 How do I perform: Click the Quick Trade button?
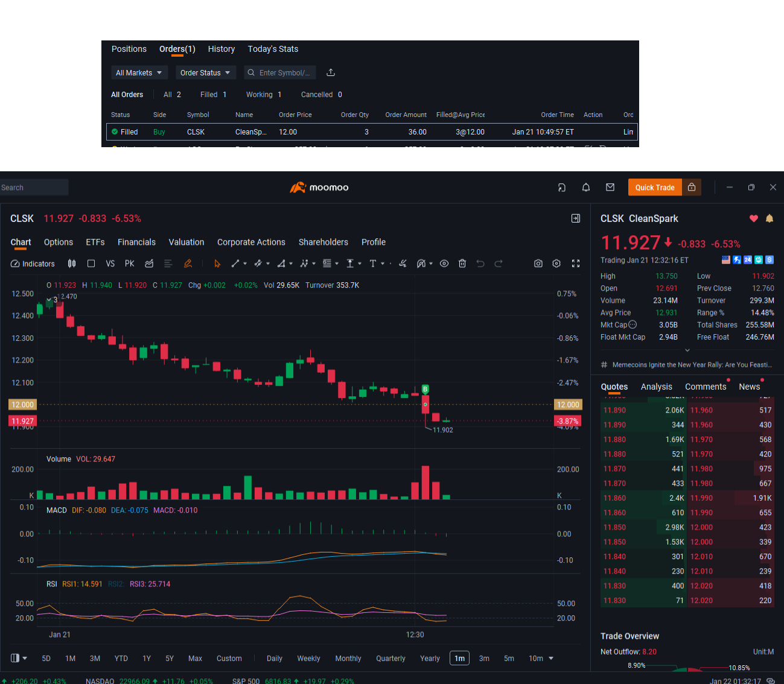(x=655, y=188)
